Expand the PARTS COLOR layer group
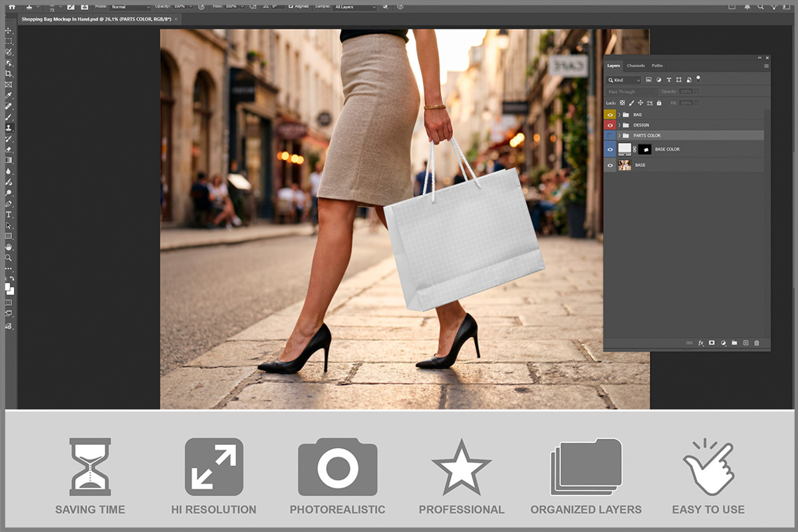This screenshot has width=798, height=532. click(x=619, y=136)
